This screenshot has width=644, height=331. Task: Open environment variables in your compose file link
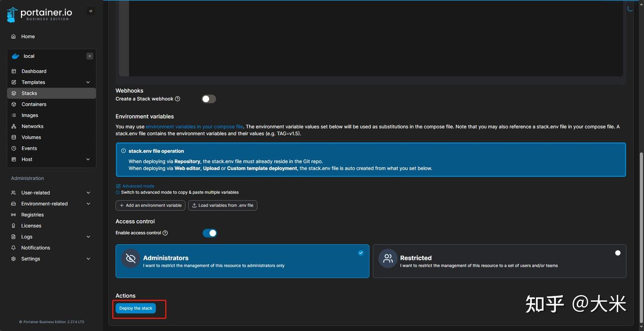[x=194, y=127]
